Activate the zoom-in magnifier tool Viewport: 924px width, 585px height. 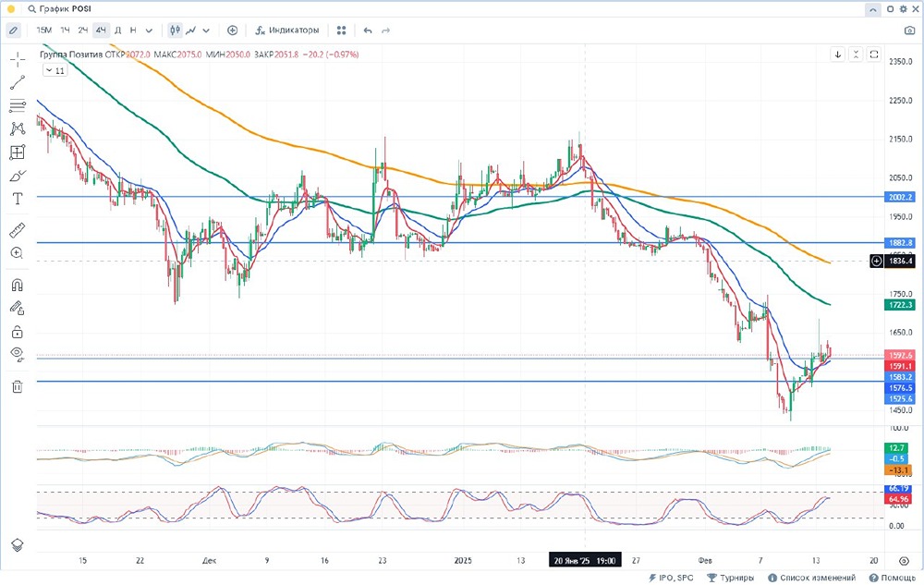click(17, 253)
